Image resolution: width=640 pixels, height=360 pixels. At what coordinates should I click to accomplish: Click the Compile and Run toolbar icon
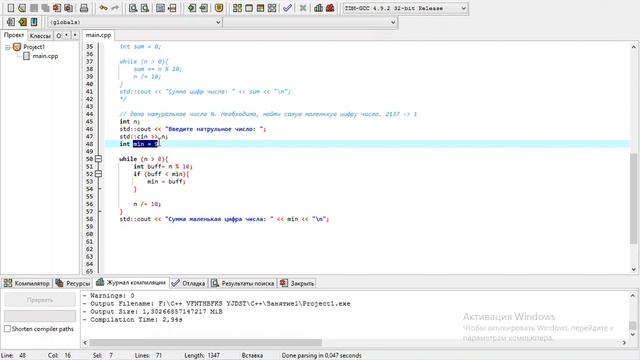point(260,8)
